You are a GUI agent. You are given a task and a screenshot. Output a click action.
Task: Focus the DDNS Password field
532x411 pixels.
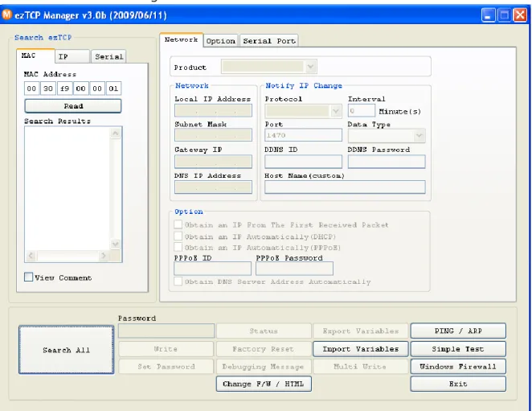click(387, 162)
